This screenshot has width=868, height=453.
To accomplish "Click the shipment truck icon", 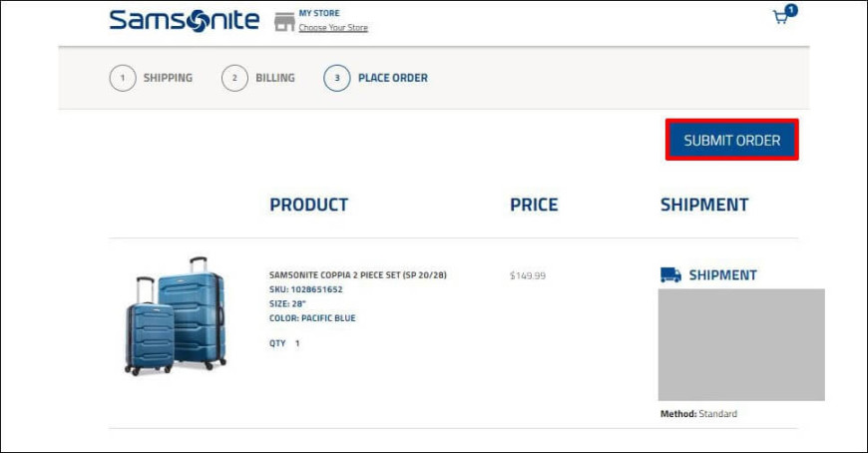I will click(670, 274).
